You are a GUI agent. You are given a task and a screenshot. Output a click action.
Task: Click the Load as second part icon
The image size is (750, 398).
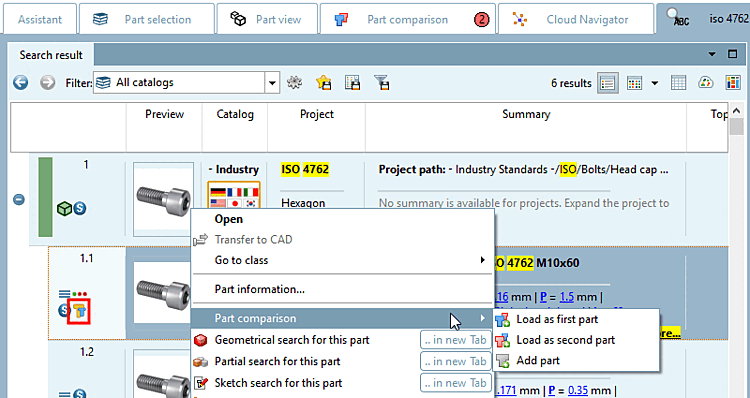[503, 340]
